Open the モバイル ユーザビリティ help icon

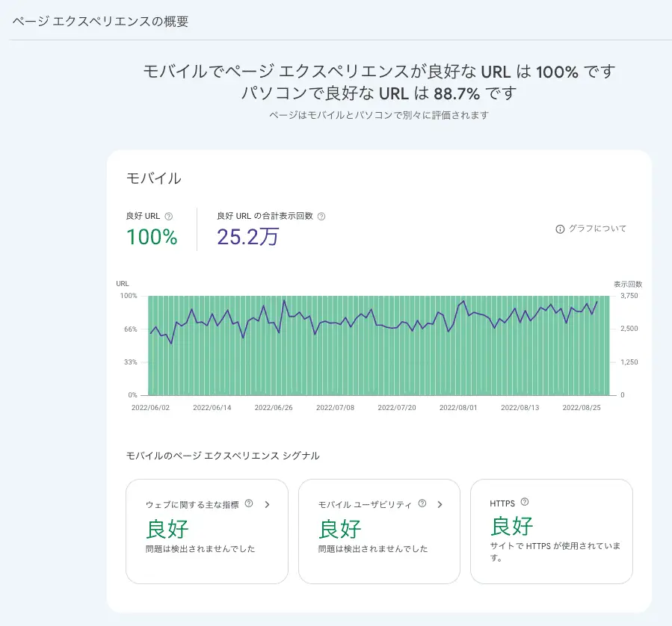click(423, 503)
